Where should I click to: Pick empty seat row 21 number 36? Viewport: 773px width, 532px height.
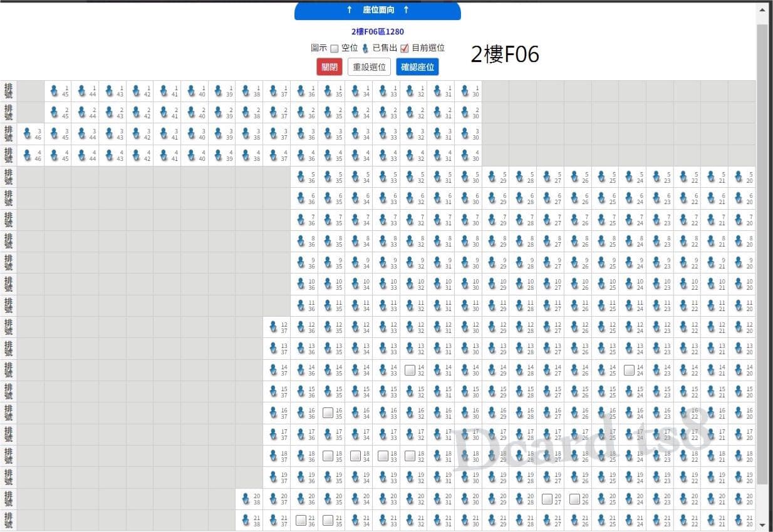301,520
